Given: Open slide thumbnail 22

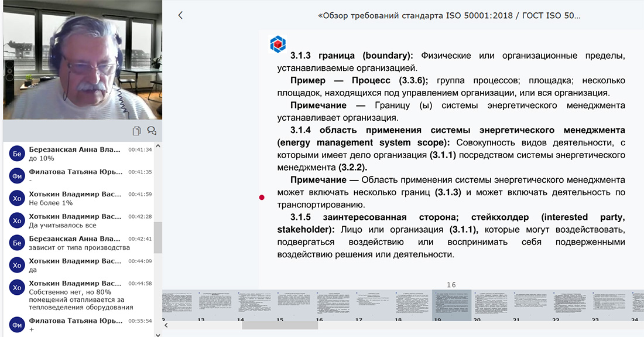Looking at the screenshot, I should tap(570, 305).
